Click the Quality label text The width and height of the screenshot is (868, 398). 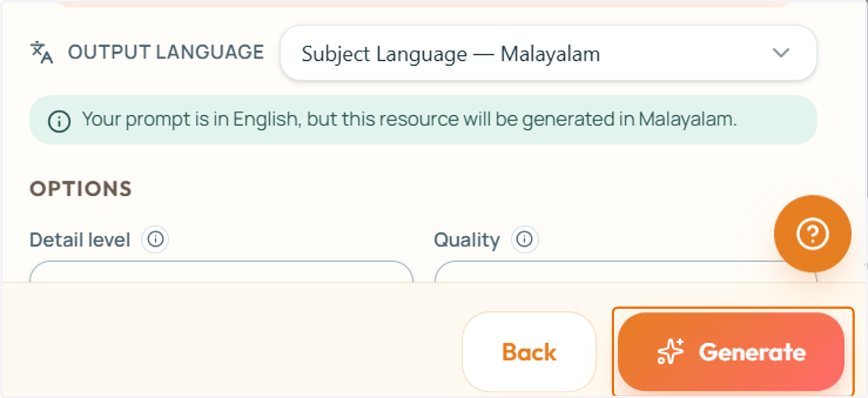(x=467, y=240)
